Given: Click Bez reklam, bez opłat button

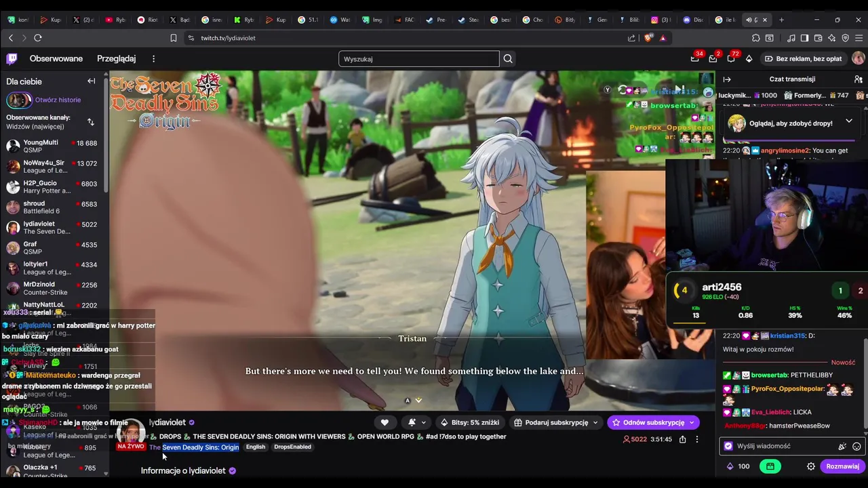Looking at the screenshot, I should pos(803,59).
